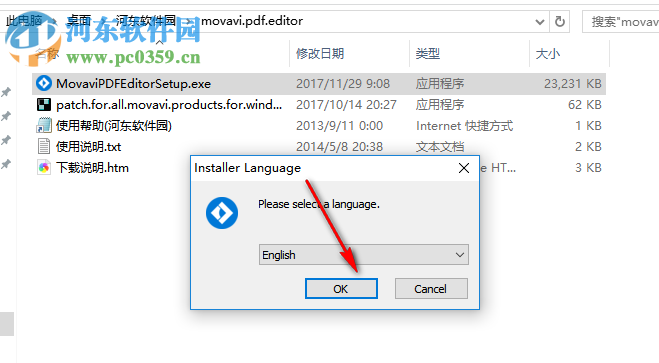Click the 62 KB size cell
The image size is (659, 363).
tap(585, 105)
